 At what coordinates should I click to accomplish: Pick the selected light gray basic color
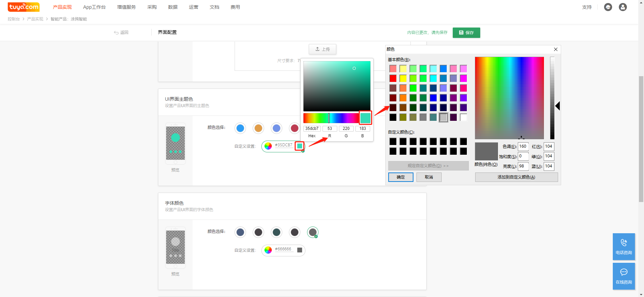(x=443, y=117)
